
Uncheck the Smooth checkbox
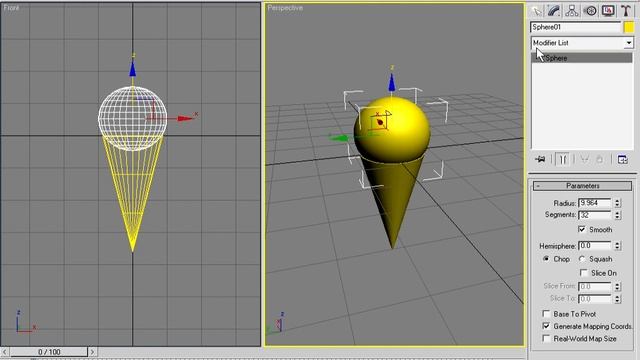coord(582,229)
